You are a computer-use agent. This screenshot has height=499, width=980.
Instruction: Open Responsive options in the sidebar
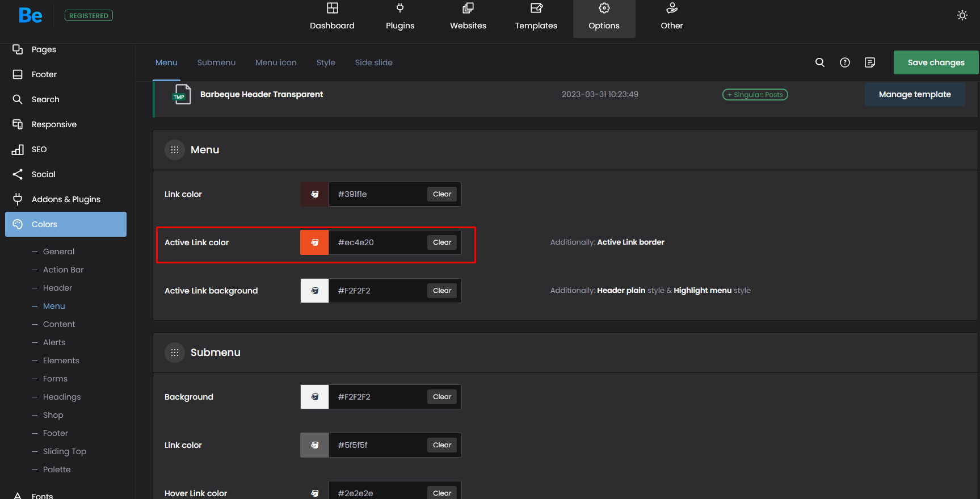[66, 124]
